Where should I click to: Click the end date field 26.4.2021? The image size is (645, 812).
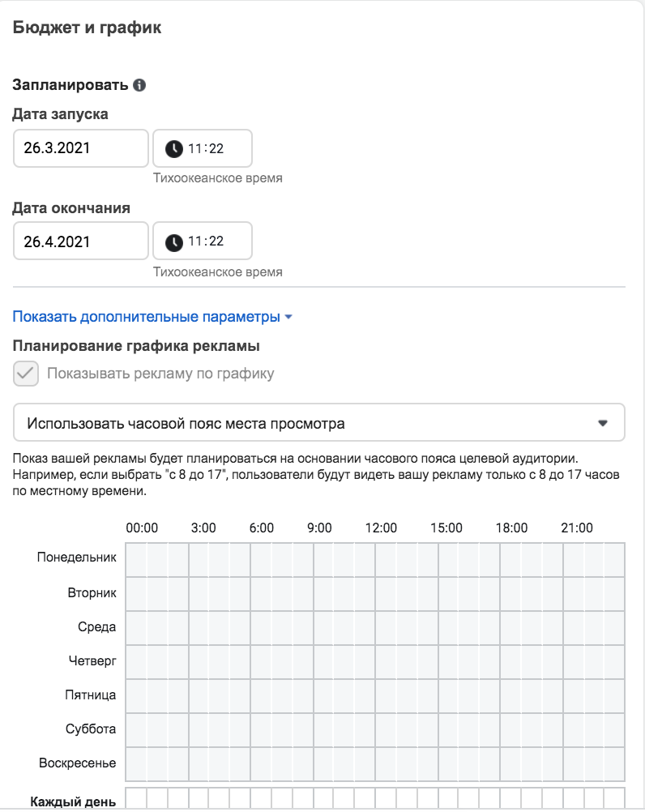81,241
